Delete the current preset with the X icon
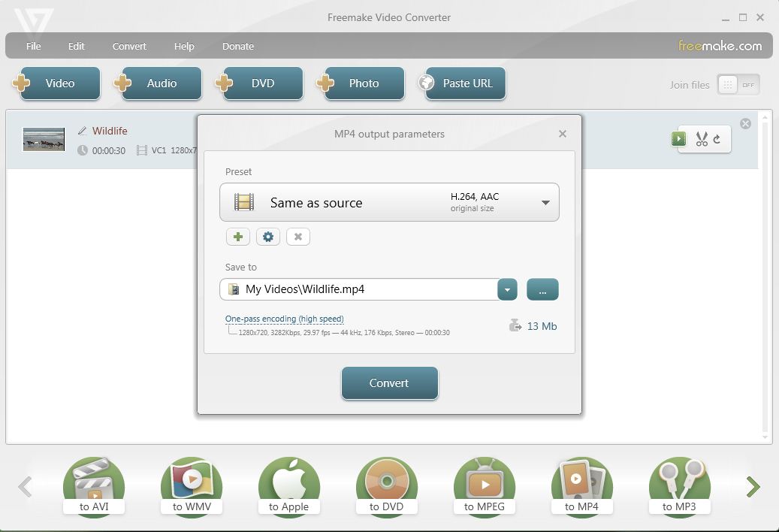This screenshot has height=532, width=779. pos(297,236)
